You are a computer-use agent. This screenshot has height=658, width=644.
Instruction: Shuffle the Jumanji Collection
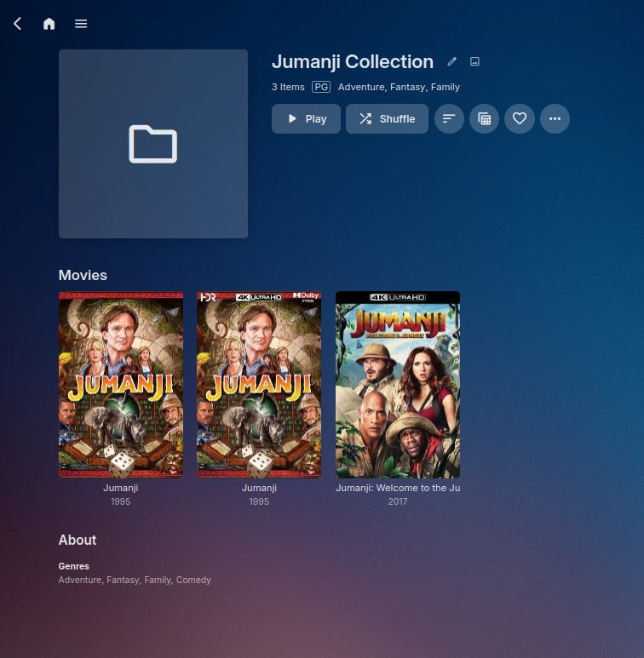[387, 119]
